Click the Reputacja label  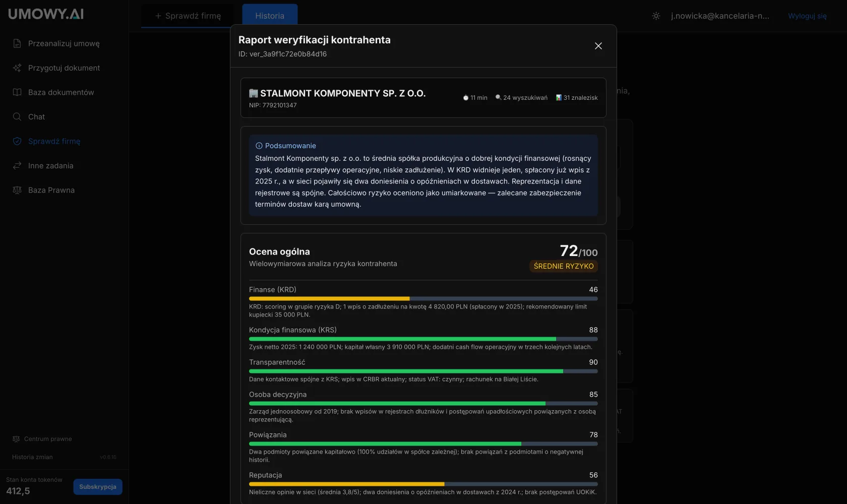(x=266, y=475)
